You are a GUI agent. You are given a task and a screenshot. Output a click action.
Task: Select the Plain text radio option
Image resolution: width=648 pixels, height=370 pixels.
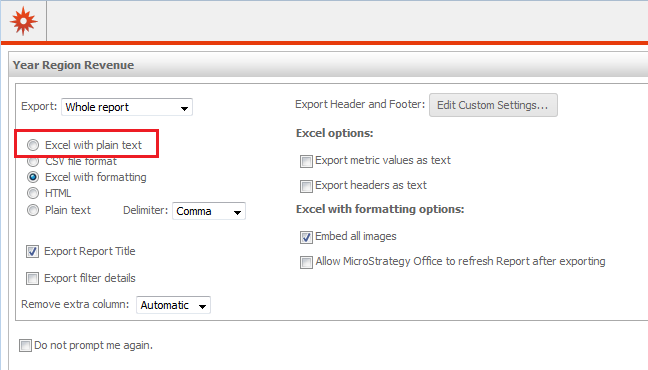pyautogui.click(x=33, y=210)
